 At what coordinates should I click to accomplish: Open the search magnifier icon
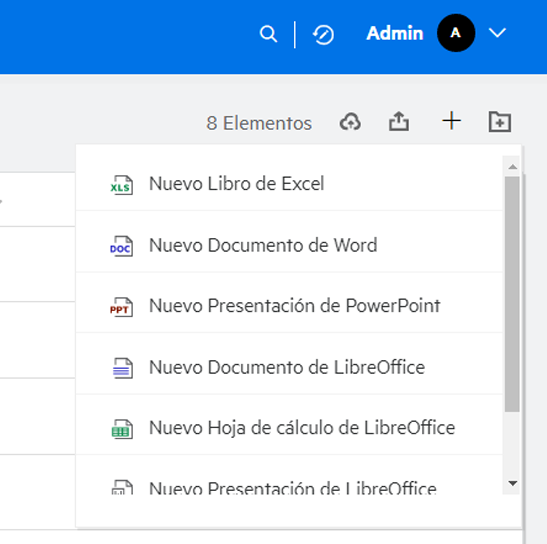click(268, 34)
